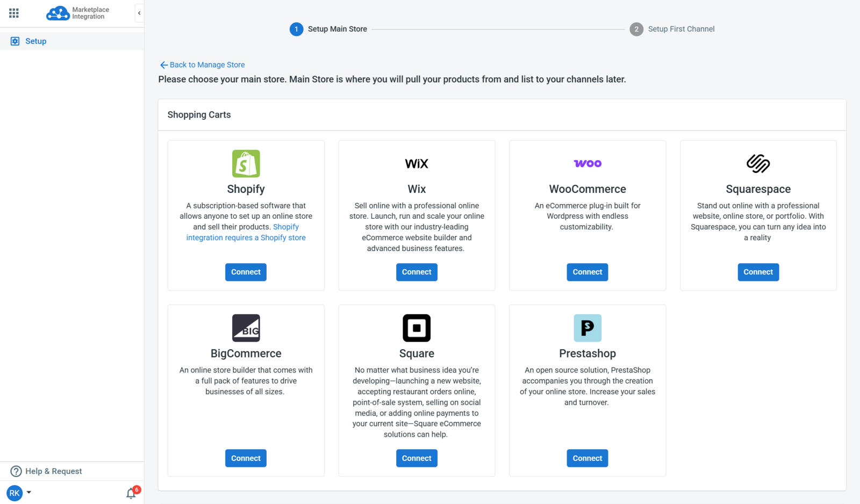Viewport: 860px width, 504px height.
Task: Open Help & Request
Action: point(72,471)
